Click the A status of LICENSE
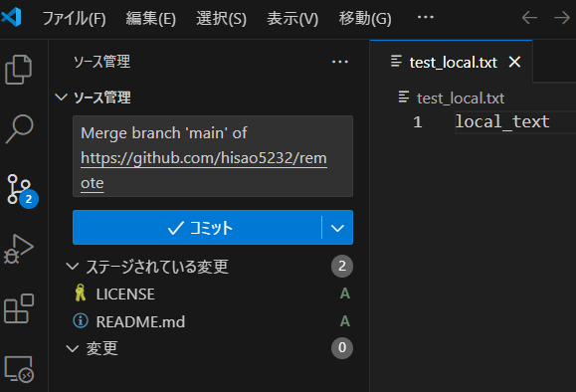The width and height of the screenshot is (576, 392). pyautogui.click(x=344, y=294)
